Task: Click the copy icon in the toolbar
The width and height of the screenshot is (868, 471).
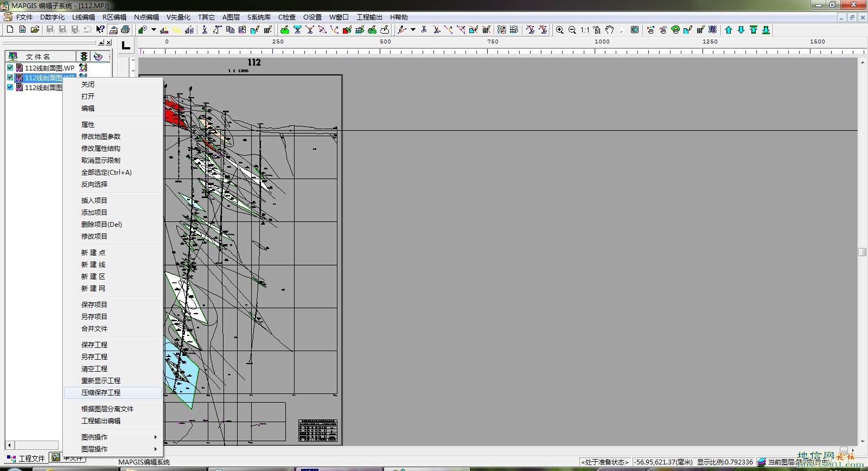Action: (230, 30)
